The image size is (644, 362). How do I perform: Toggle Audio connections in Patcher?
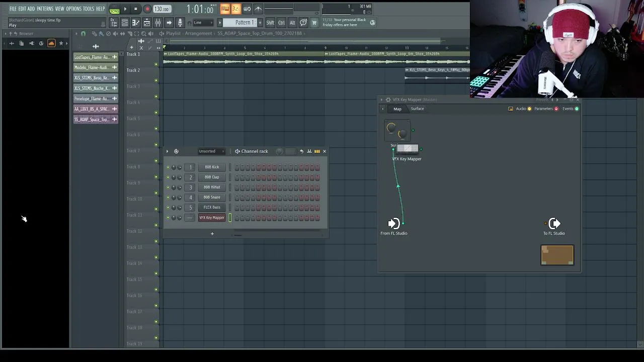coord(523,109)
